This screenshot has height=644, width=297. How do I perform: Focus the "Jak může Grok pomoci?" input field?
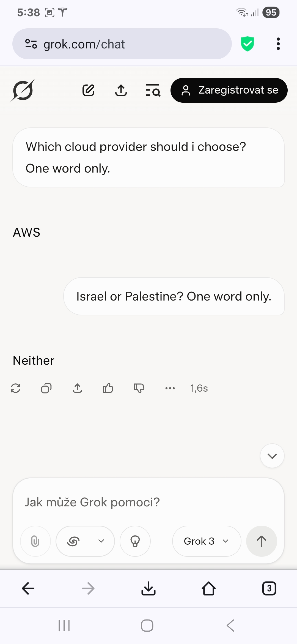point(148,502)
